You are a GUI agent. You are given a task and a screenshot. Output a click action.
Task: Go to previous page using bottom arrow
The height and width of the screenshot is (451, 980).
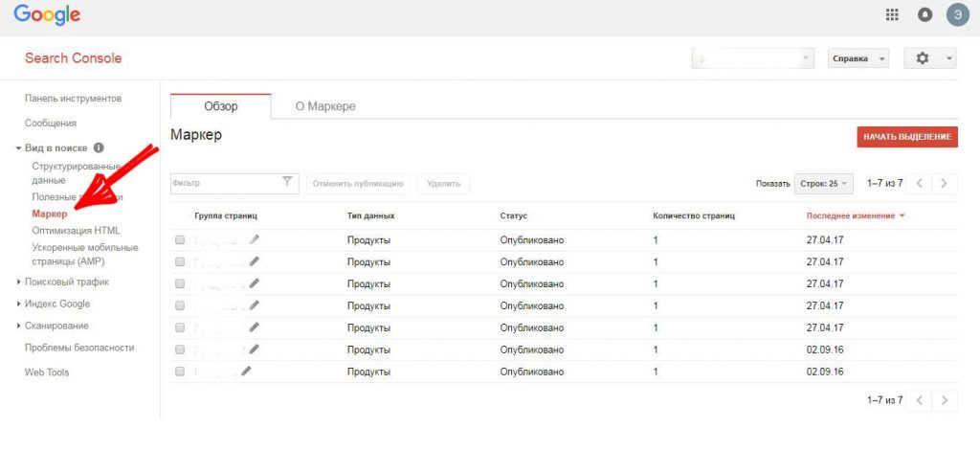(x=919, y=400)
